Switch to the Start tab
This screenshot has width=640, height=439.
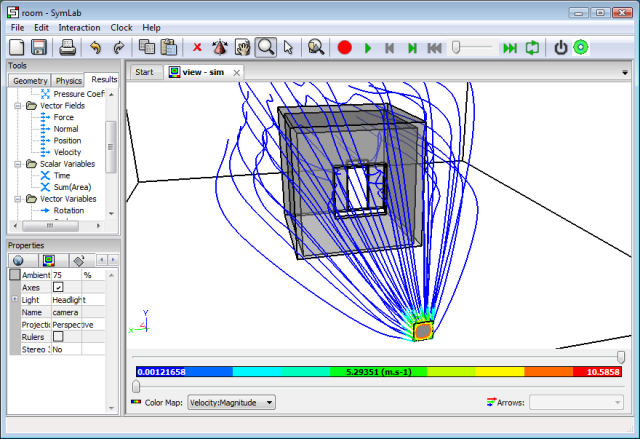[144, 72]
